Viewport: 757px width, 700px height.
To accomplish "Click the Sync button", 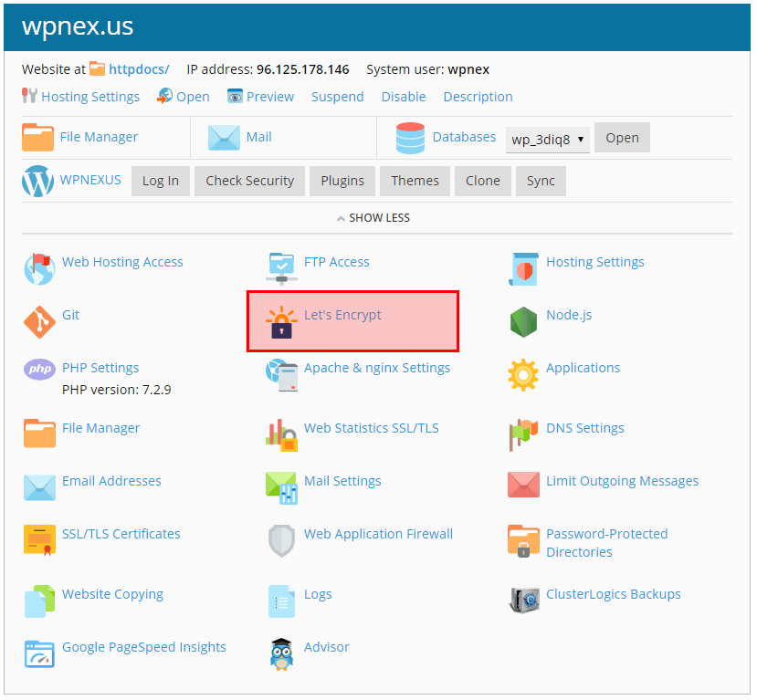I will click(541, 182).
